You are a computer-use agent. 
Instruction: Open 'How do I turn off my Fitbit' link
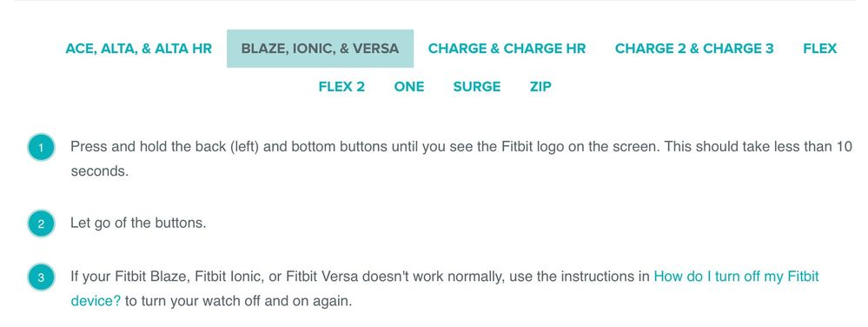click(x=736, y=276)
